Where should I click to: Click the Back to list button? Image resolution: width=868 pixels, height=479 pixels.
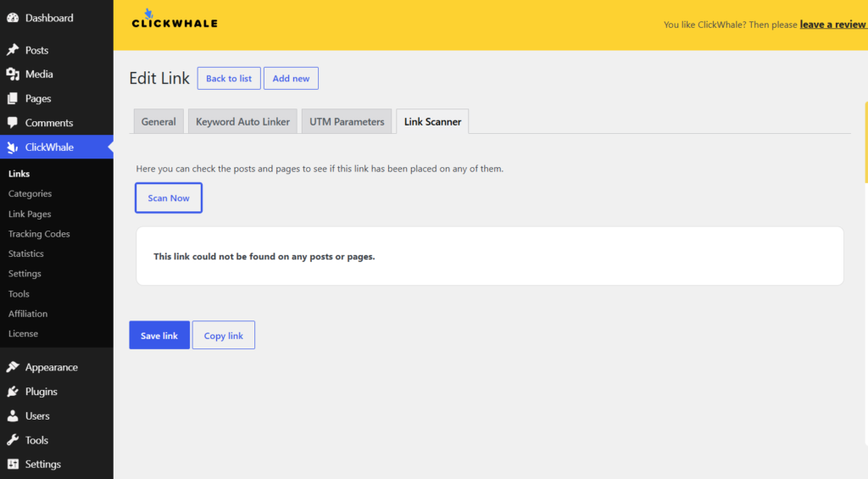click(229, 78)
